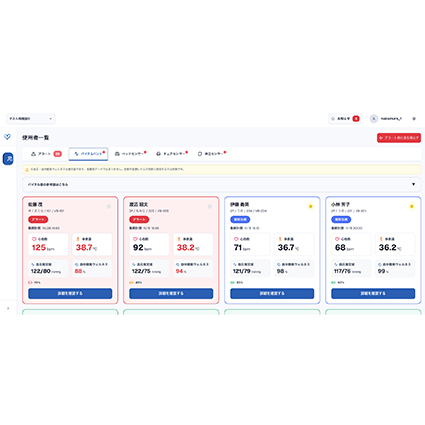This screenshot has height=425, width=425.
Task: Switch to the ベッドセンサー tab
Action: pyautogui.click(x=130, y=154)
